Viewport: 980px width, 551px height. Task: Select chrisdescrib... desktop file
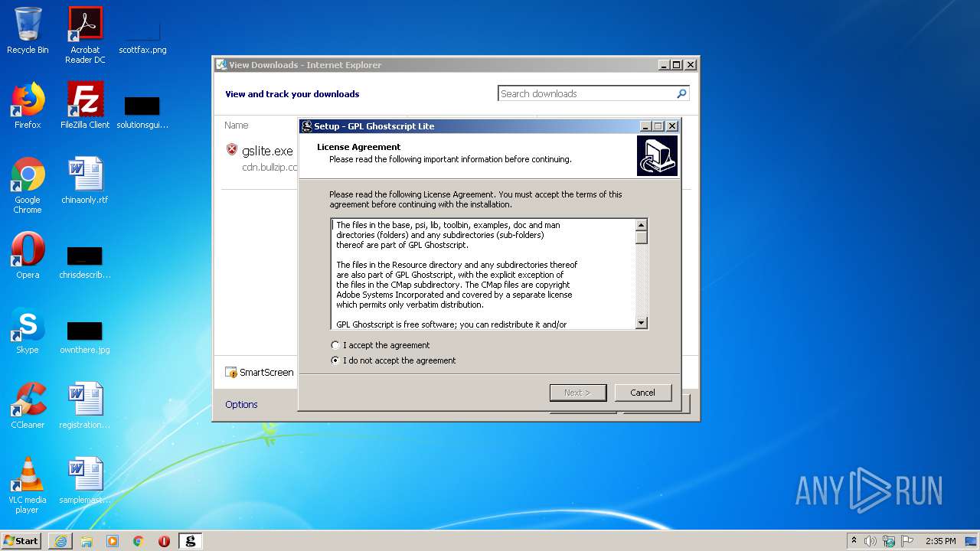point(85,262)
